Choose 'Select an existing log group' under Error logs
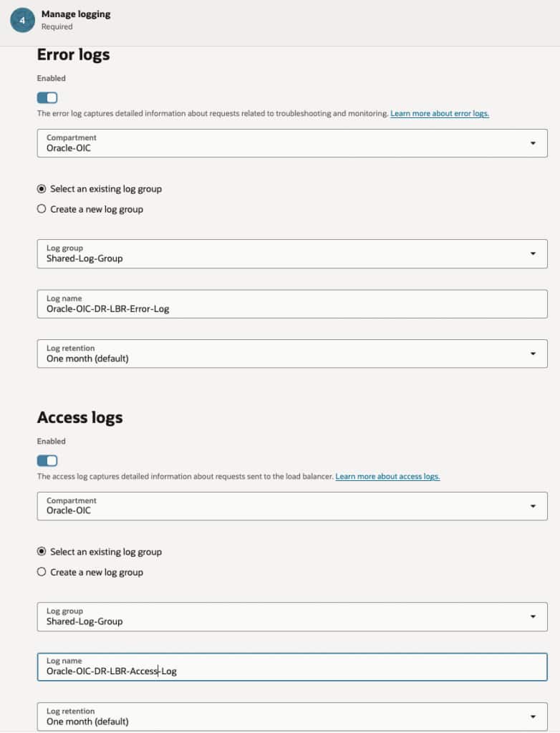 [42, 189]
